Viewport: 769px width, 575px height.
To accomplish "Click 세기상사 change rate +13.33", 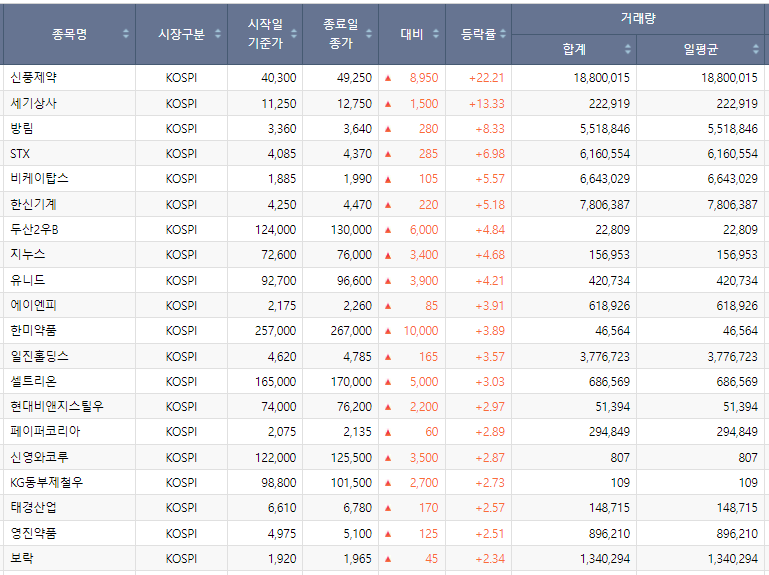I will click(x=487, y=104).
